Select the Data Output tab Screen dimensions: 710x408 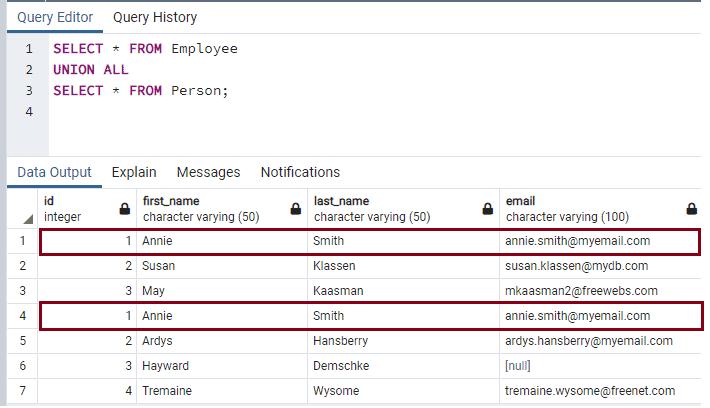[54, 172]
